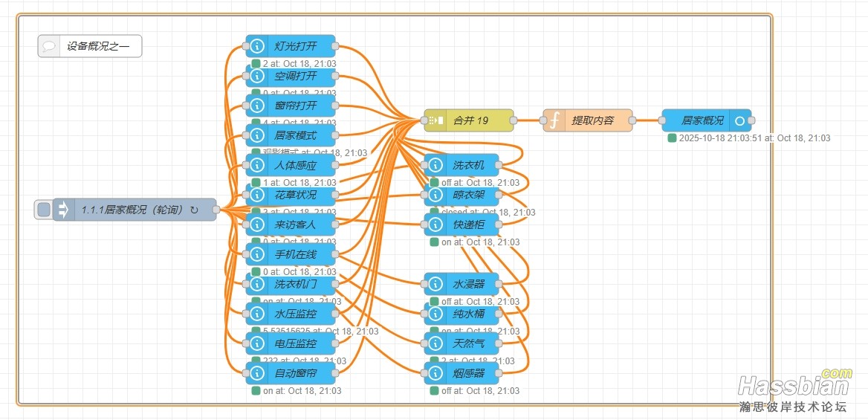
Task: Click the input port of 水浸器 node
Action: 424,284
